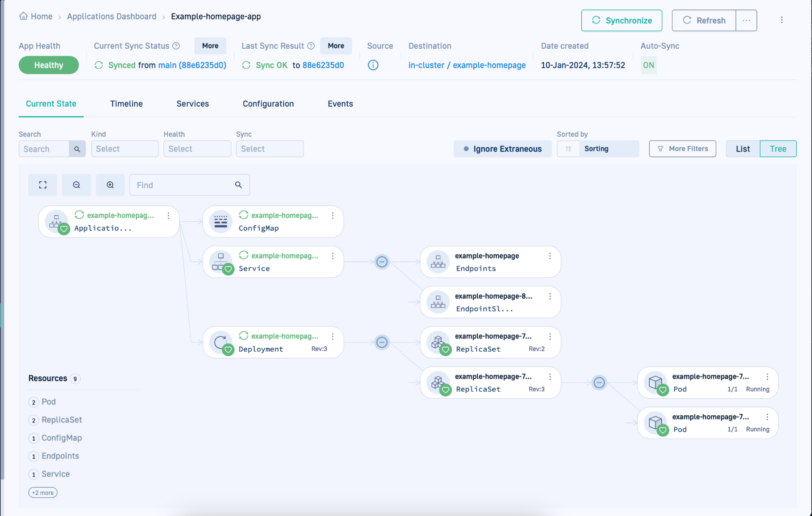Open the Sorting dropdown
This screenshot has width=812, height=516.
[x=597, y=149]
